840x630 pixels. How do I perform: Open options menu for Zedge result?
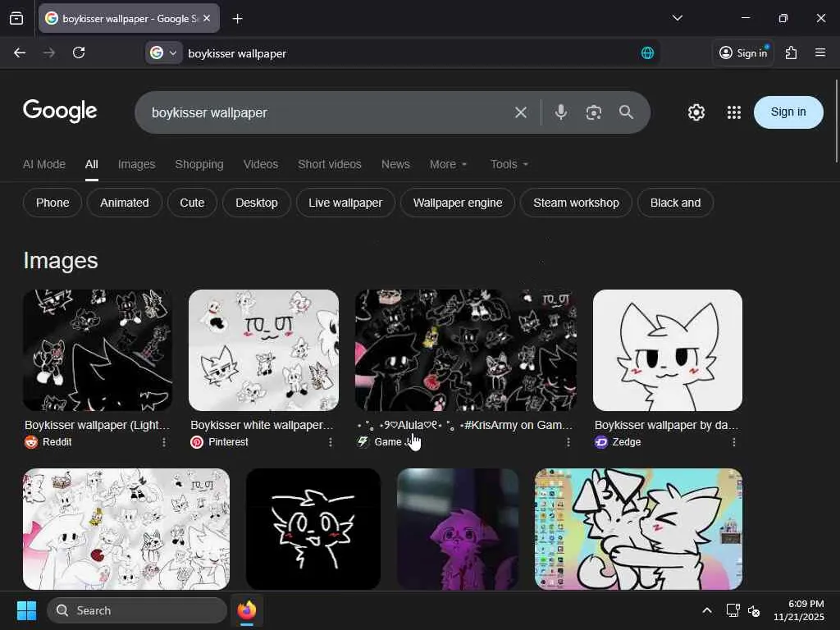(x=734, y=442)
